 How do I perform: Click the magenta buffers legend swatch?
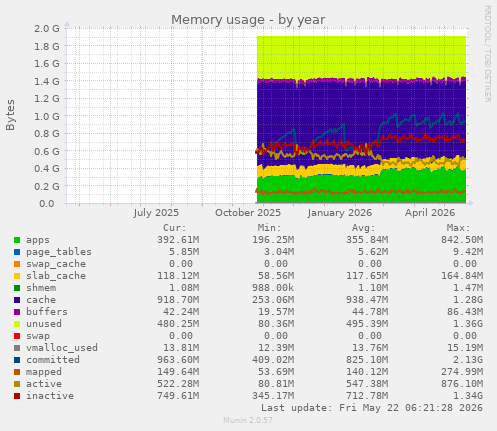[x=17, y=312]
